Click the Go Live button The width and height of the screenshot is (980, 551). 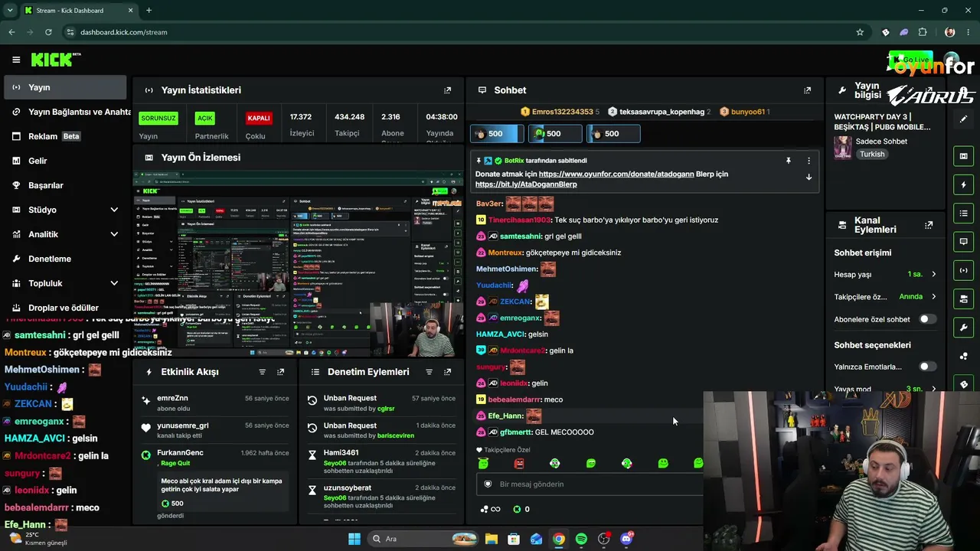click(x=910, y=60)
